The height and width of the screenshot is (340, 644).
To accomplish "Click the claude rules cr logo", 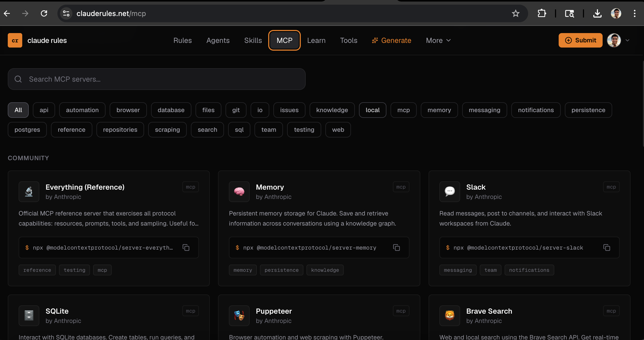I will pyautogui.click(x=15, y=40).
